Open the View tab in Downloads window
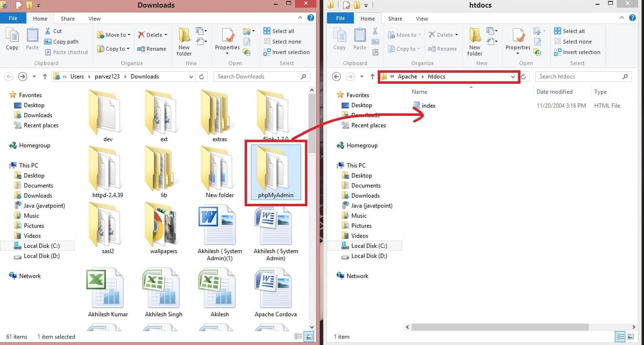 [x=94, y=19]
